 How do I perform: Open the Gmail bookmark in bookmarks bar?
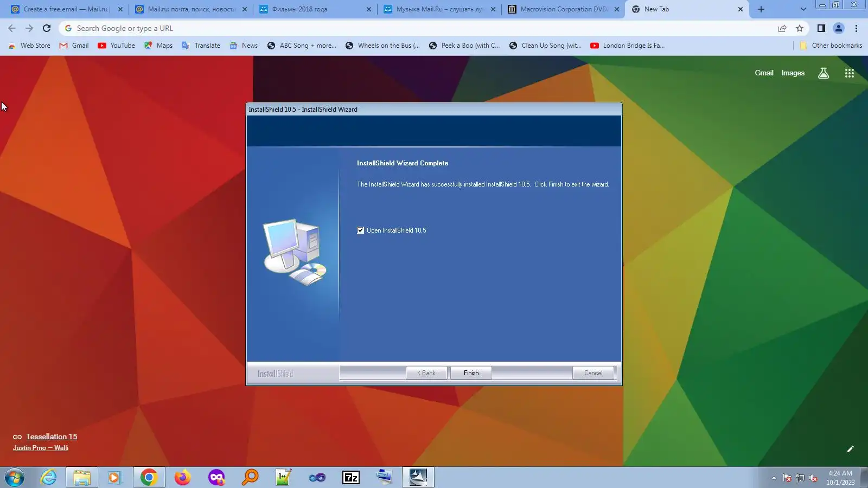tap(74, 46)
